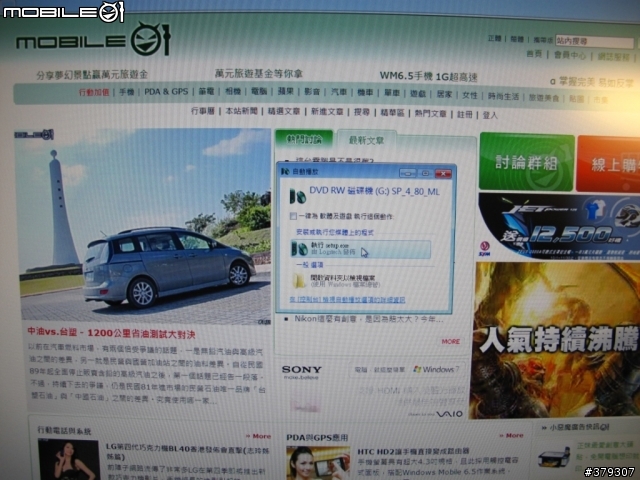Click the Logitech mouse icon beside DVD RW title
The width and height of the screenshot is (640, 480).
298,196
